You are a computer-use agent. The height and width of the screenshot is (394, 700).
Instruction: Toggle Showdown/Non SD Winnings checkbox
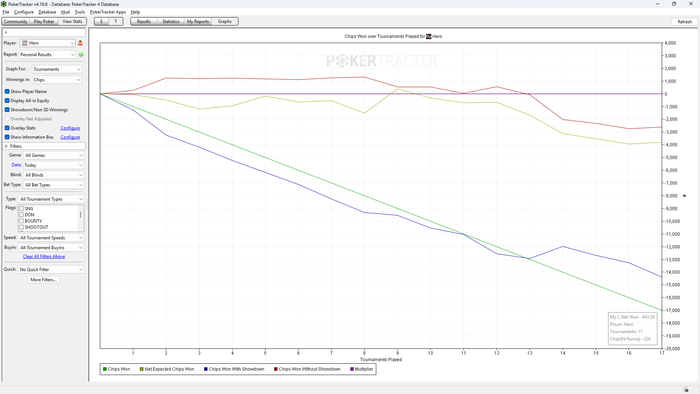[x=7, y=110]
